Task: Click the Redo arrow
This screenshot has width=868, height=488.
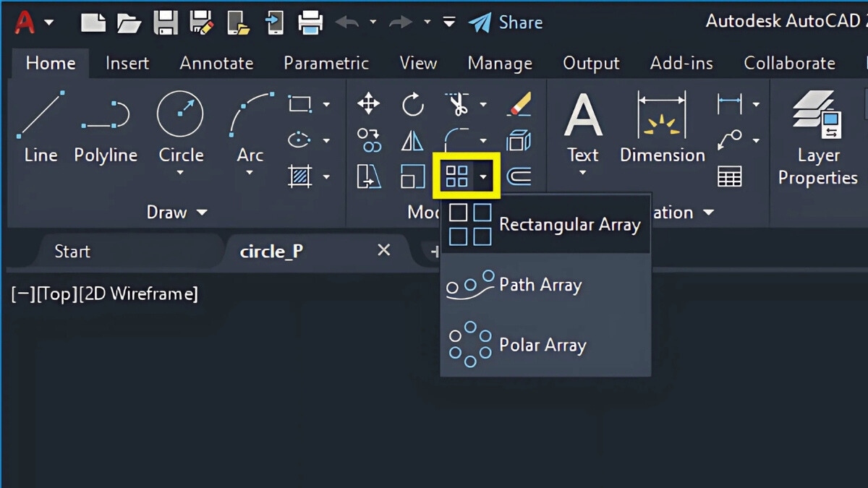Action: tap(401, 22)
